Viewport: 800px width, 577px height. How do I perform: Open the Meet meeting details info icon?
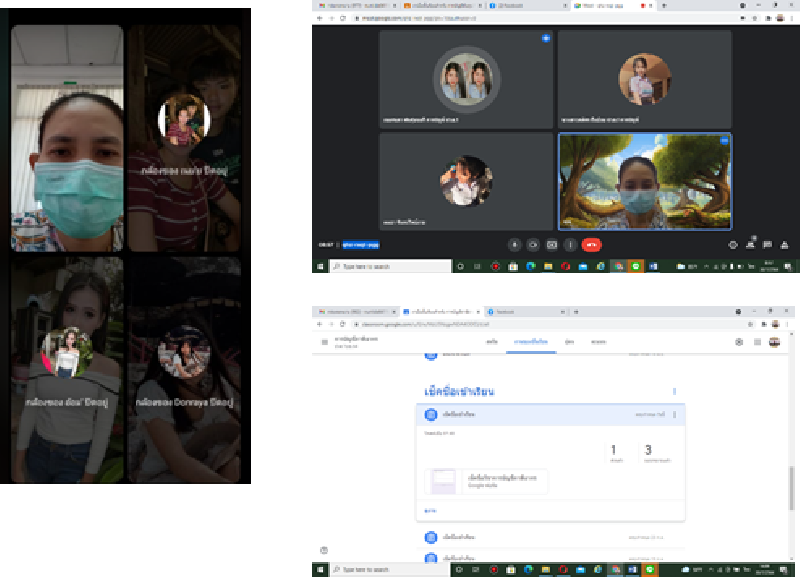click(733, 244)
